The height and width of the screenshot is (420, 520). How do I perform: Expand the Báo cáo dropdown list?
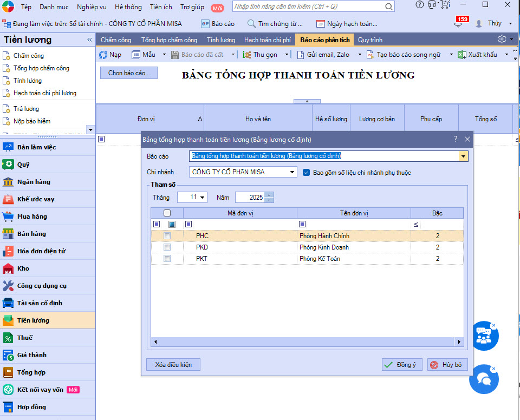463,156
